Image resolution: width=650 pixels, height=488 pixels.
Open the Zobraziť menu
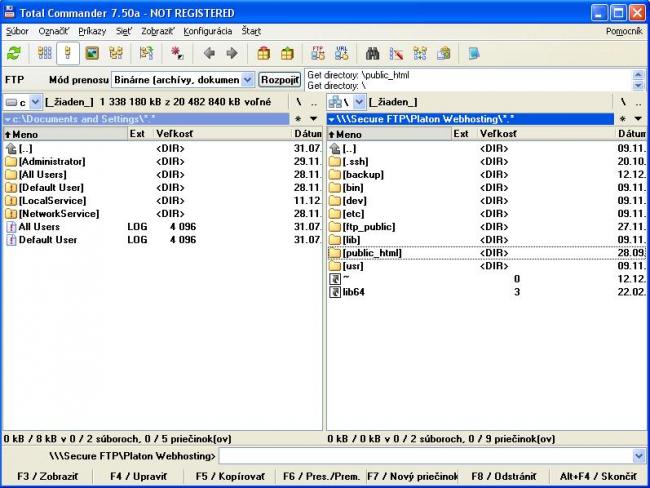(158, 31)
